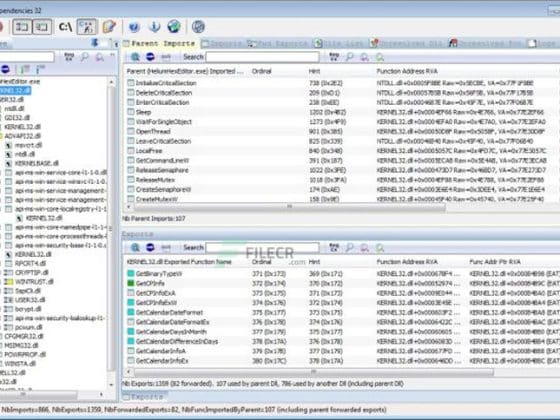This screenshot has width=560, height=420.
Task: Select POWRPROF.dll in the module tree
Action: [x=25, y=354]
